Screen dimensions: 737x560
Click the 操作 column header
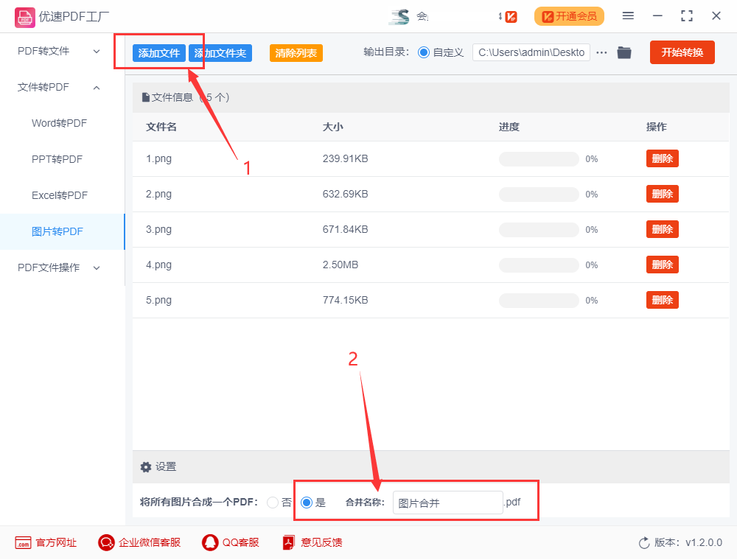(x=656, y=127)
